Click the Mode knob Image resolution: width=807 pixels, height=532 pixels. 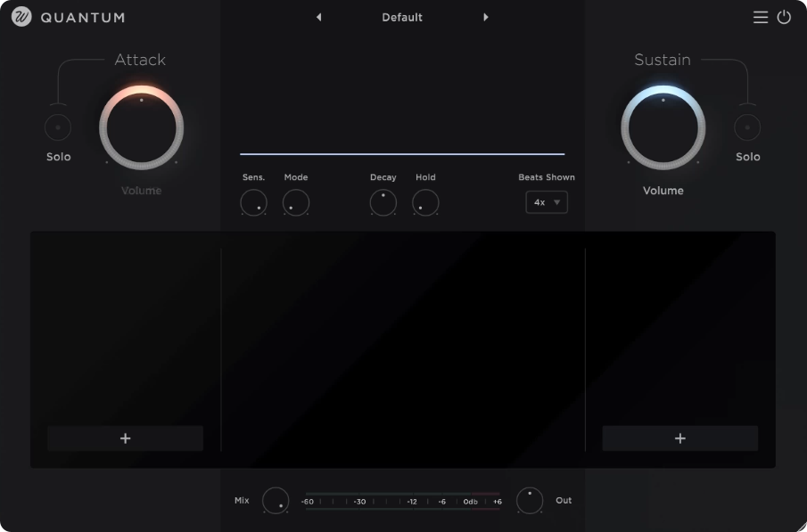pyautogui.click(x=296, y=202)
